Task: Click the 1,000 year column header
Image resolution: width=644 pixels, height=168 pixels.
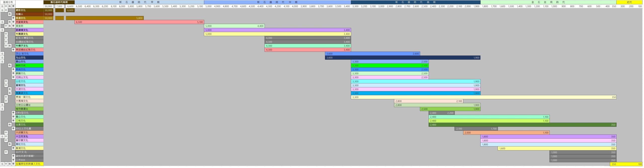Action: (x=554, y=6)
